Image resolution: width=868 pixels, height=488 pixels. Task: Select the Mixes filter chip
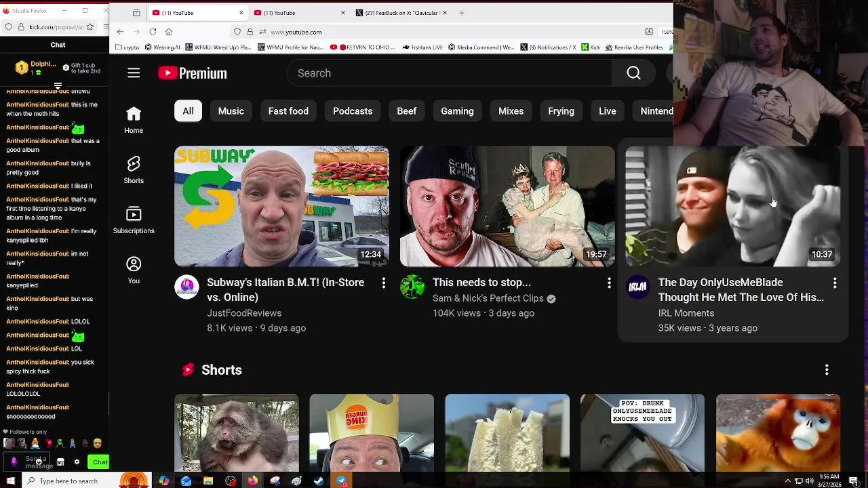511,111
